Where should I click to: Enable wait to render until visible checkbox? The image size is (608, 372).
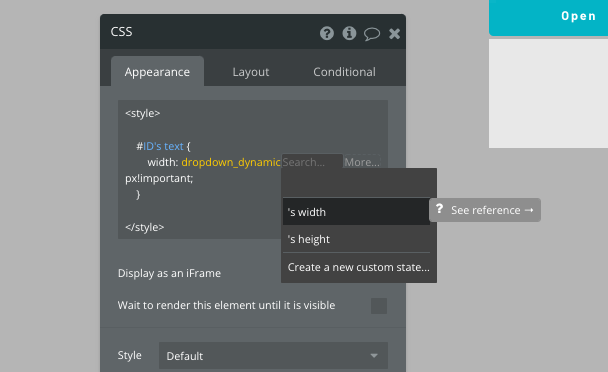(x=379, y=306)
